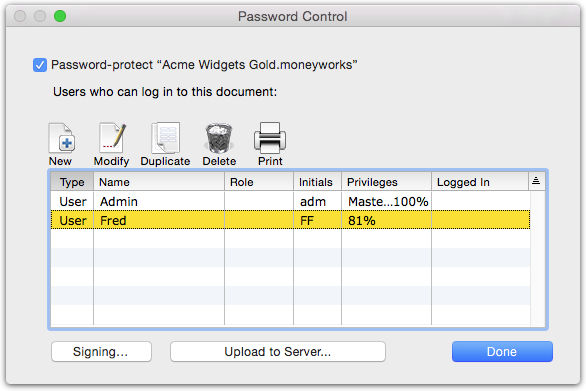
Task: Select the Fred user row
Action: 290,220
